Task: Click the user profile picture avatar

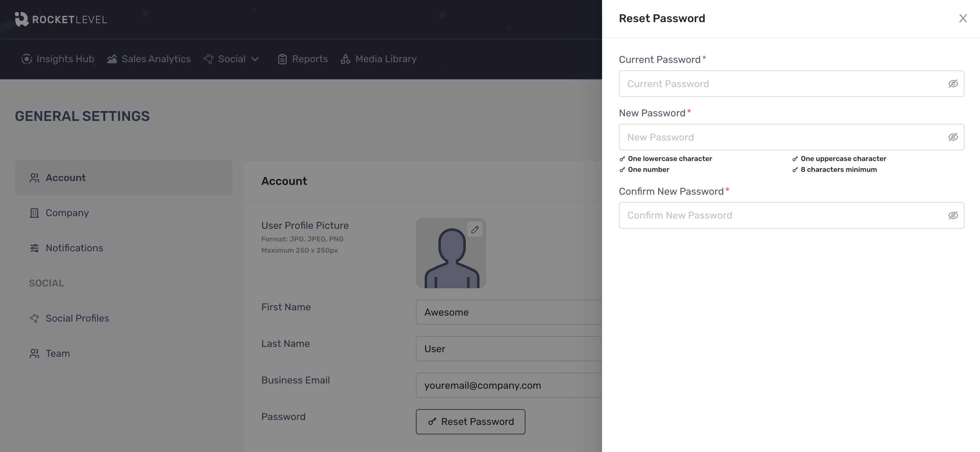Action: click(x=451, y=253)
